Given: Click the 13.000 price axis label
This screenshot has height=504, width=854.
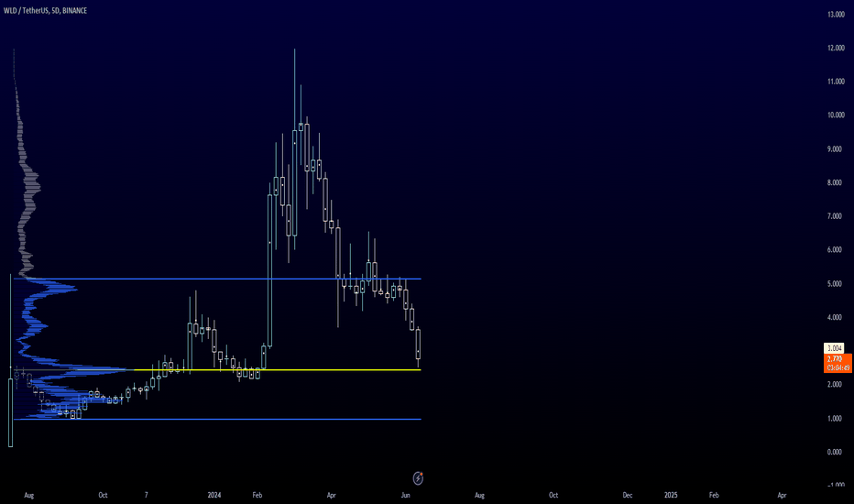Looking at the screenshot, I should [836, 15].
